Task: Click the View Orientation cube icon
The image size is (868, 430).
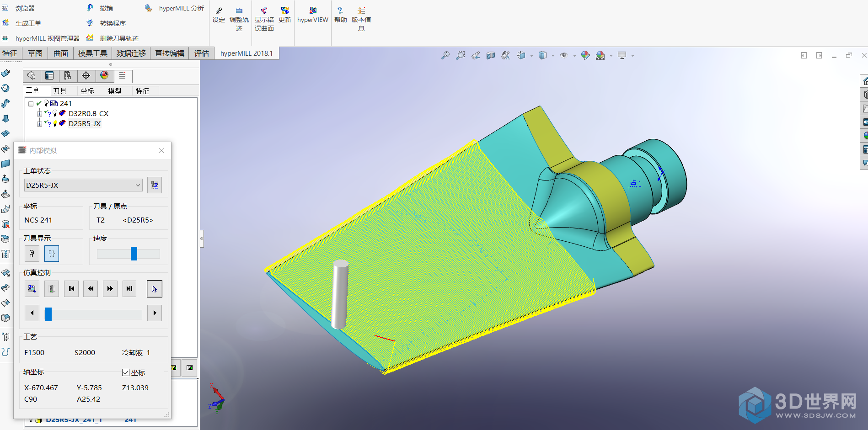Action: [x=521, y=55]
